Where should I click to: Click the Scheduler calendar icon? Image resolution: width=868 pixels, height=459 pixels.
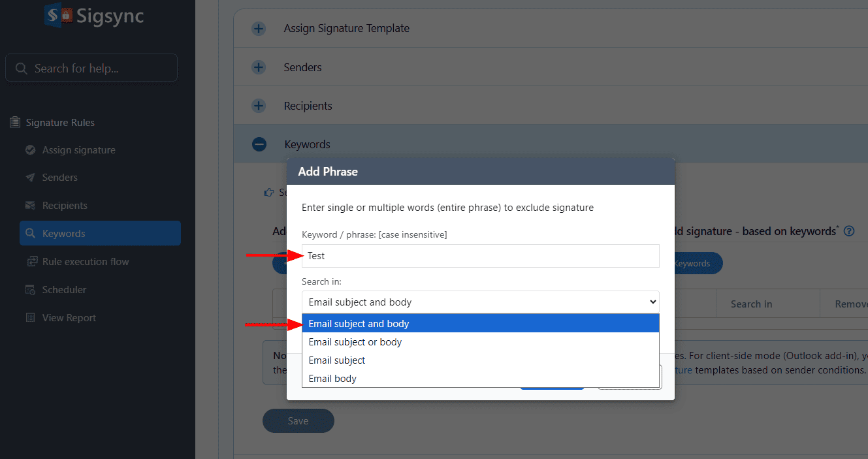tap(30, 290)
